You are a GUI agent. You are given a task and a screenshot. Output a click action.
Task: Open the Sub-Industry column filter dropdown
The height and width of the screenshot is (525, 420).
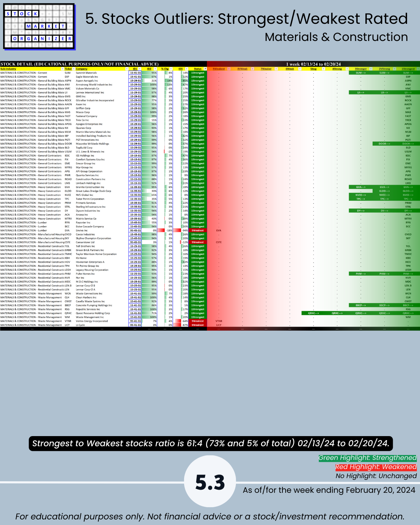pyautogui.click(x=63, y=69)
